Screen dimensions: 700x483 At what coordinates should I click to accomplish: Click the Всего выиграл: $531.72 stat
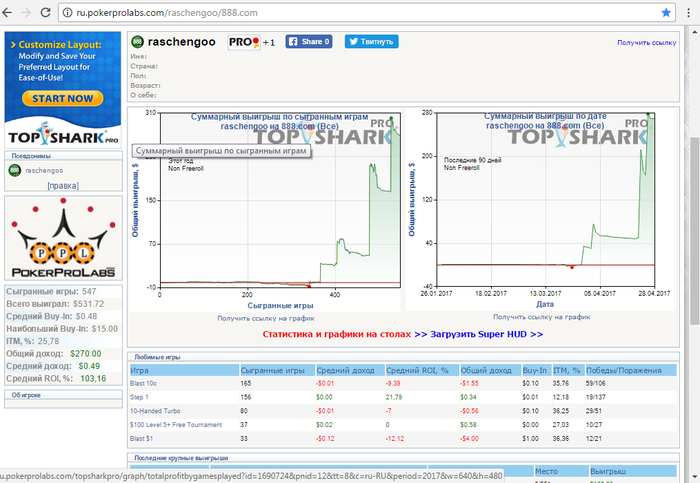click(63, 304)
